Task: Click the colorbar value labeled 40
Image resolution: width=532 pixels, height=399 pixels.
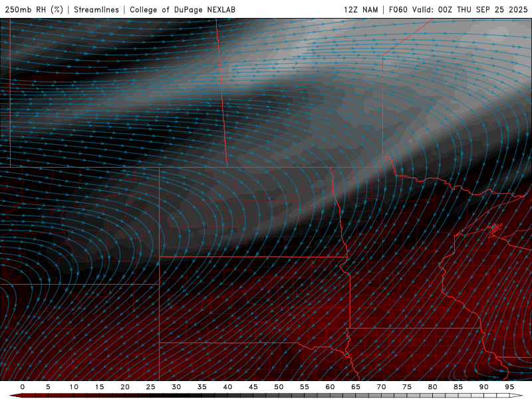Action: tap(227, 387)
